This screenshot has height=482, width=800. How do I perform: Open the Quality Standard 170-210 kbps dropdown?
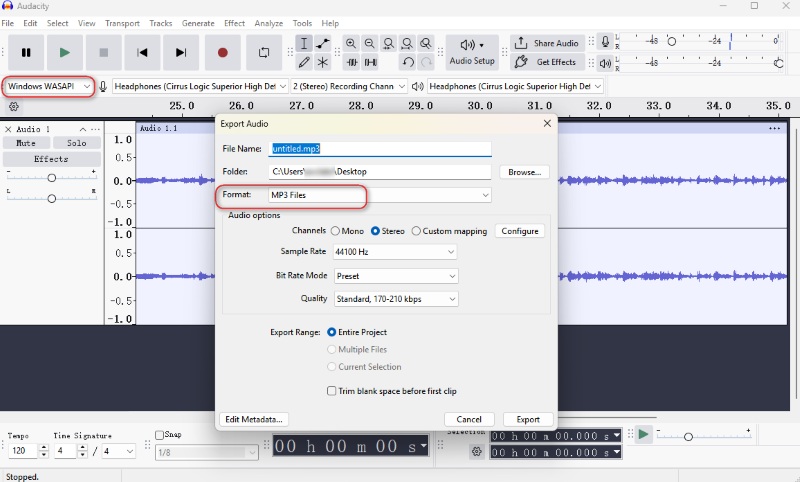coord(395,299)
